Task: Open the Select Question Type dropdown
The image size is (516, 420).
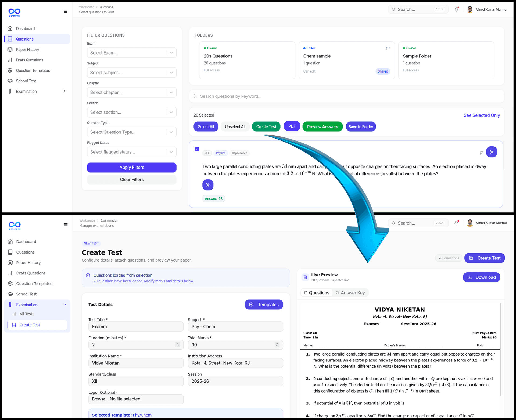Action: (x=132, y=132)
